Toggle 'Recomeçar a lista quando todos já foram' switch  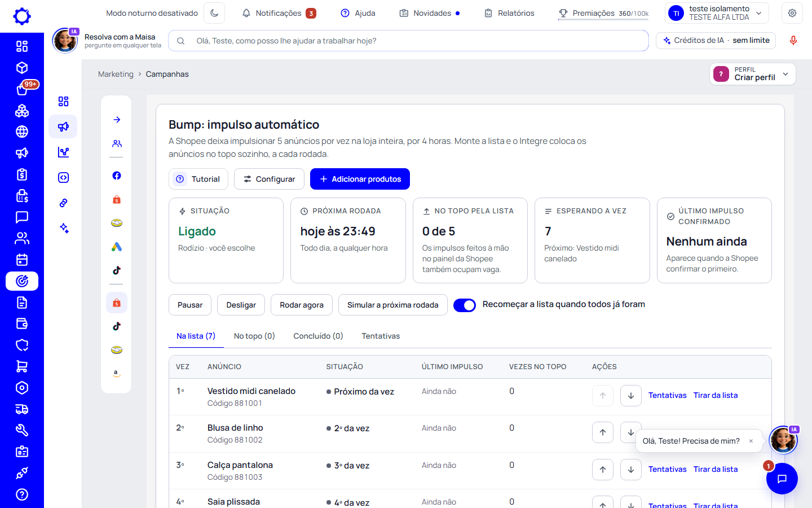465,305
